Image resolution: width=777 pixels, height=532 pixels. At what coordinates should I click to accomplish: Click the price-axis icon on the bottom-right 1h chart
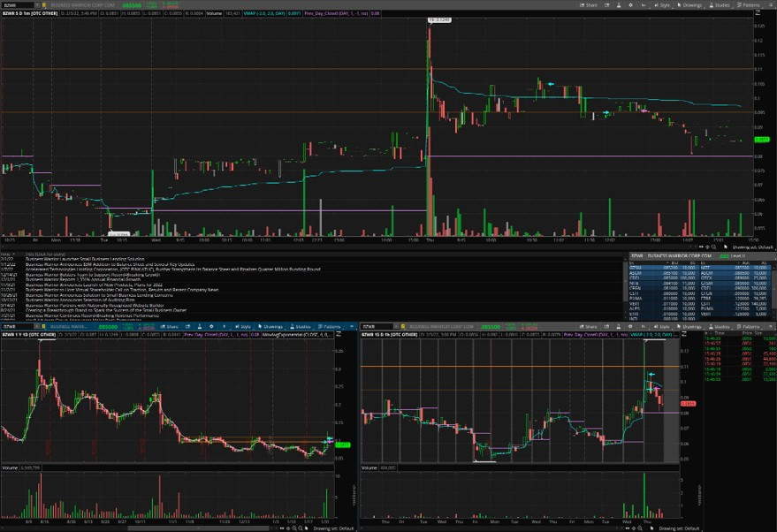point(684,335)
